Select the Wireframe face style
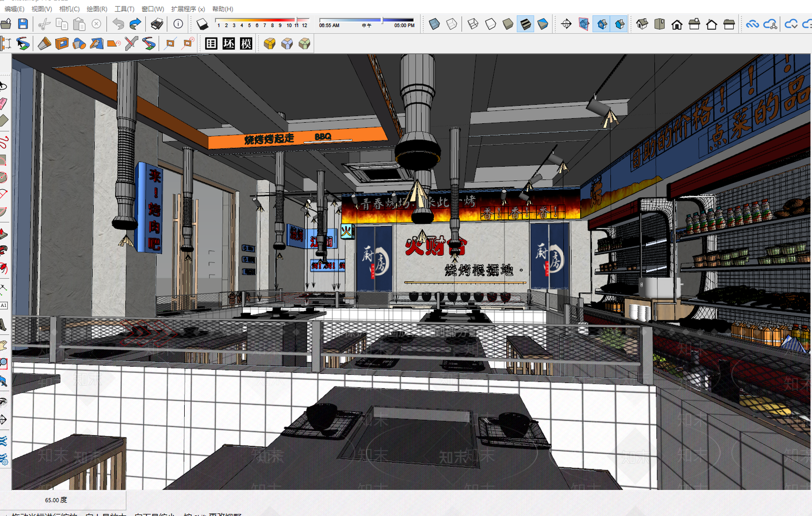 [473, 24]
